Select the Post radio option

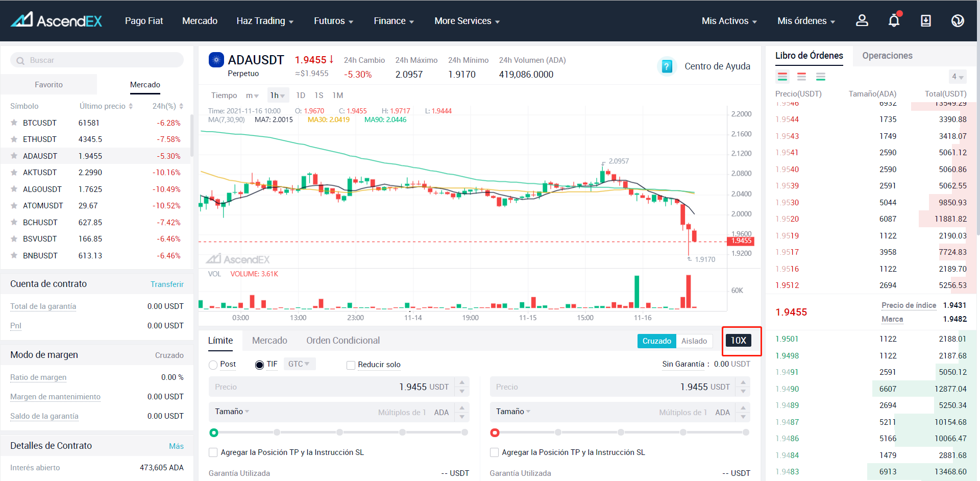tap(213, 365)
